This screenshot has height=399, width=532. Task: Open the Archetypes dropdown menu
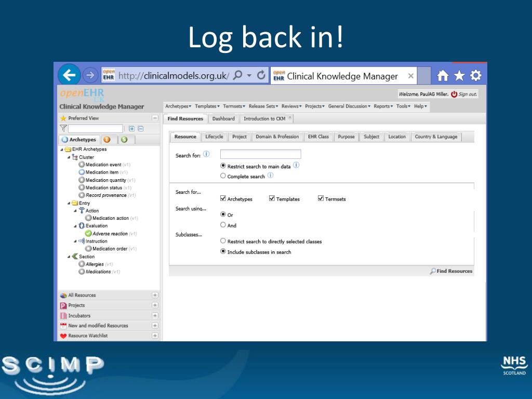tap(178, 106)
